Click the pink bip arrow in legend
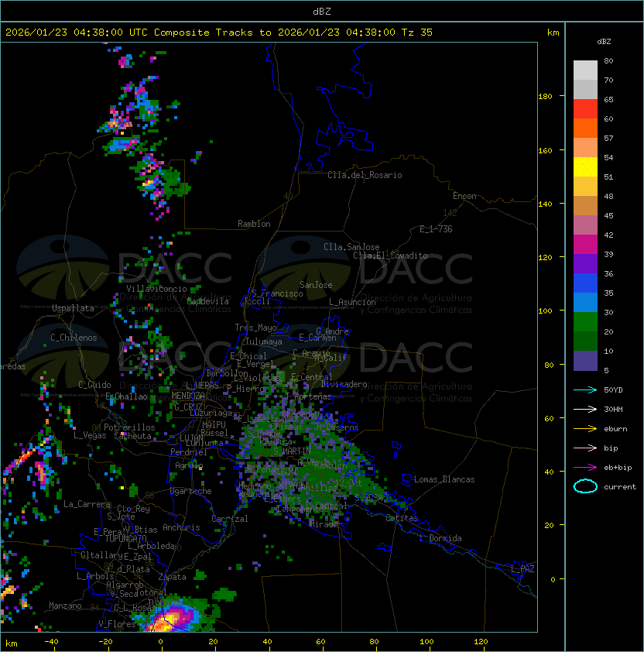 (585, 448)
